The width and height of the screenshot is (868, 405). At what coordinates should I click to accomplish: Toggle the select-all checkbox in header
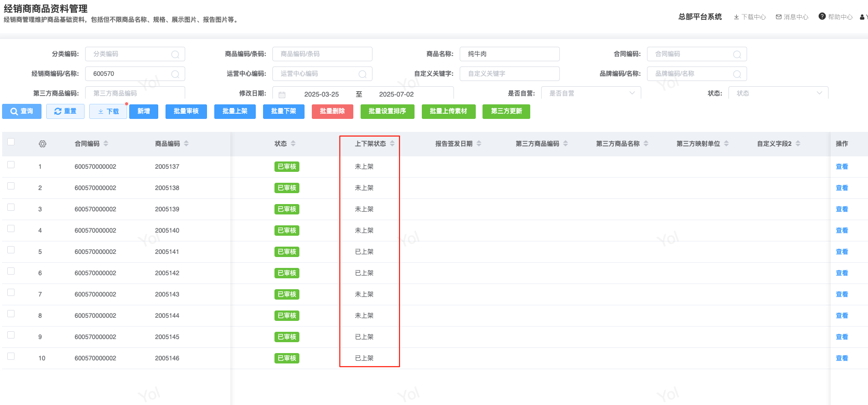point(11,142)
